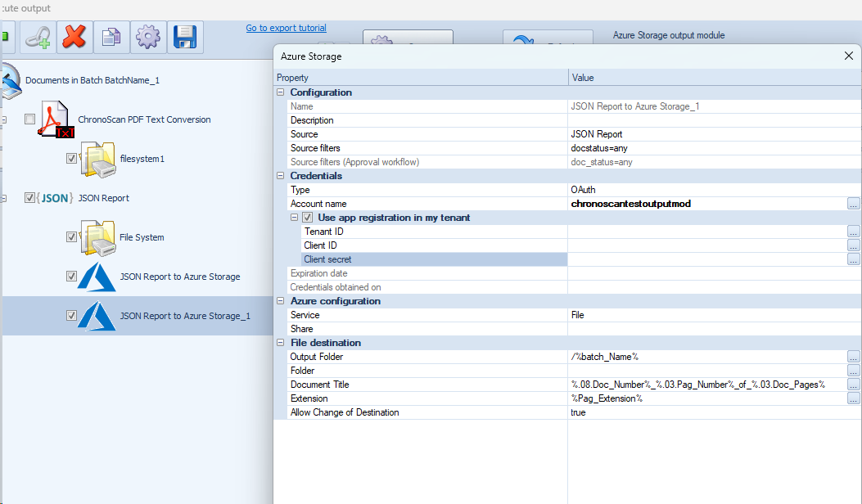
Task: Click the red X delete toolbar icon
Action: tap(74, 38)
